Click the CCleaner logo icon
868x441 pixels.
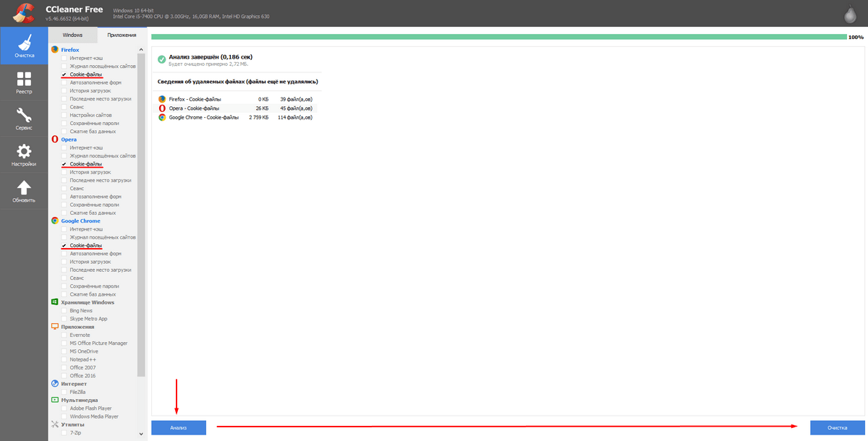click(23, 13)
